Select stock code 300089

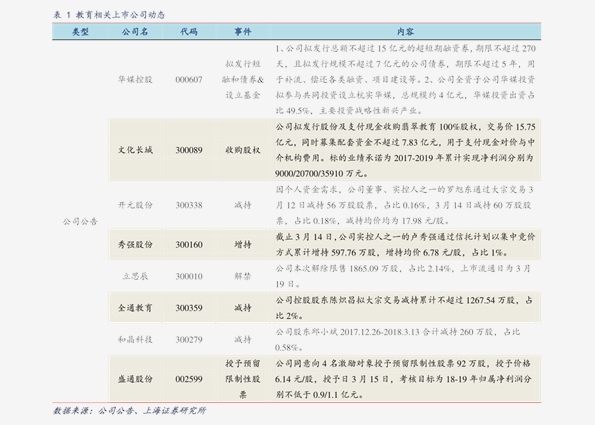[189, 150]
